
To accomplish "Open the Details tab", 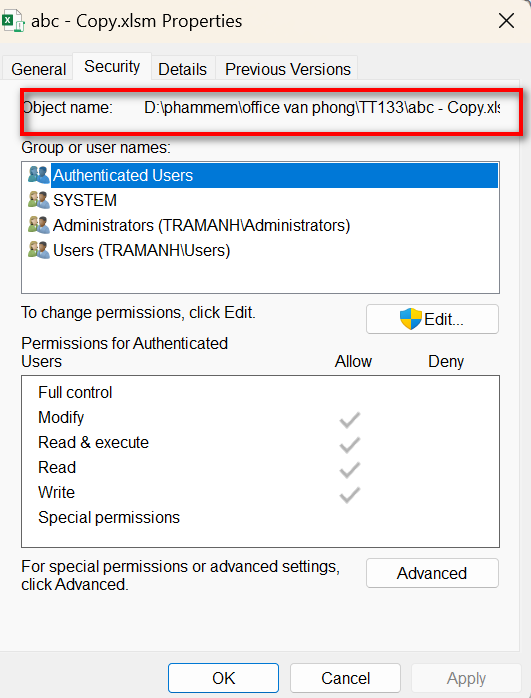I will [x=182, y=69].
